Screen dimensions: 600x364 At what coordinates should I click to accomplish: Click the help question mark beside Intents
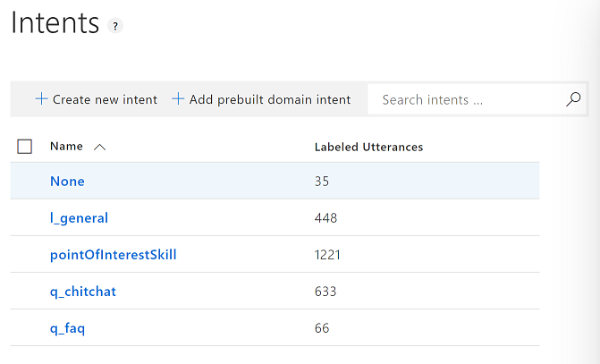click(115, 26)
